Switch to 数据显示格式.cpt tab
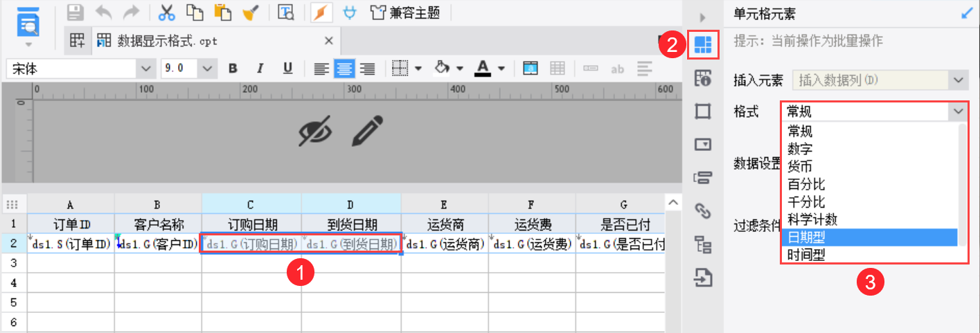 click(x=166, y=41)
